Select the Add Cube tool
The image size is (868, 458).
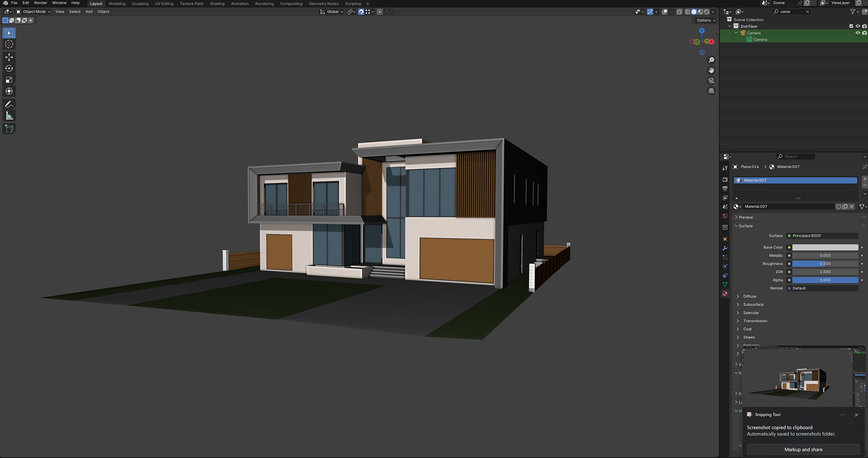coord(9,129)
